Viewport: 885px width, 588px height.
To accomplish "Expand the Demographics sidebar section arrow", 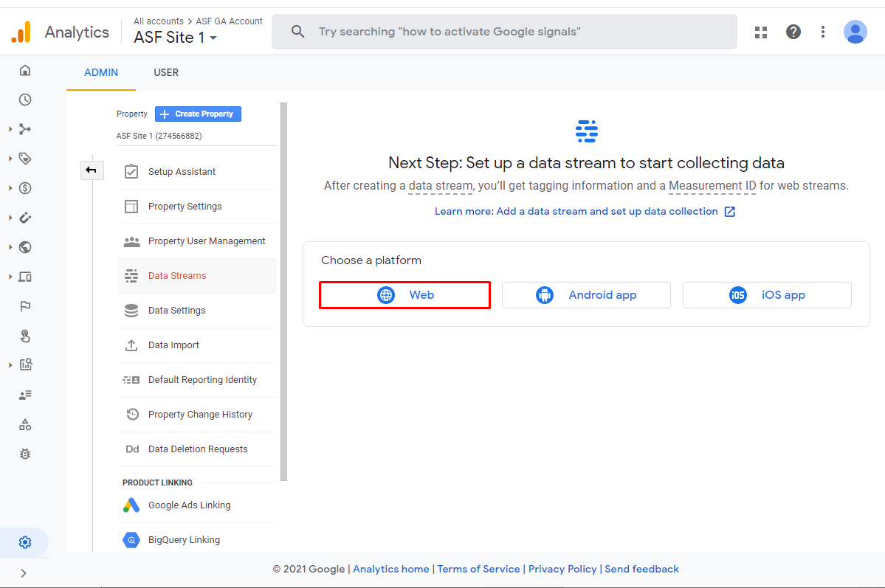I will point(10,247).
